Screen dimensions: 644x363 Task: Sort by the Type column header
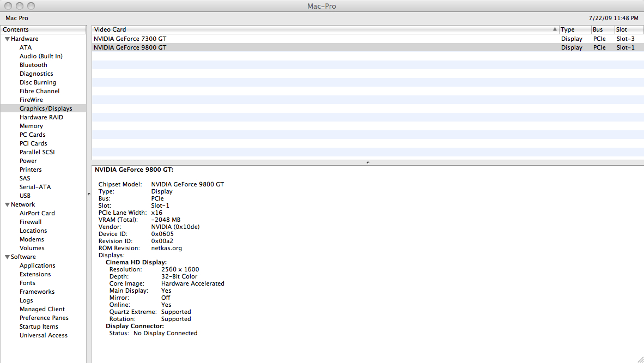(x=575, y=29)
